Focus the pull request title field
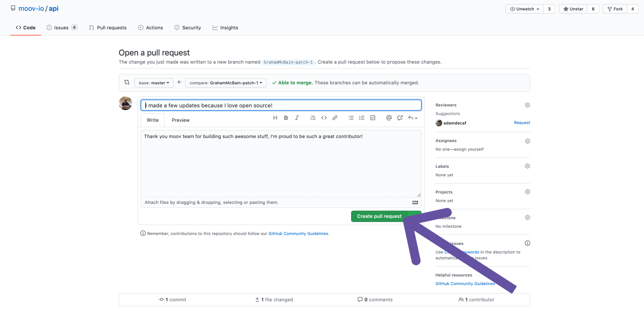Screen dimensions: 644x318 coord(281,105)
